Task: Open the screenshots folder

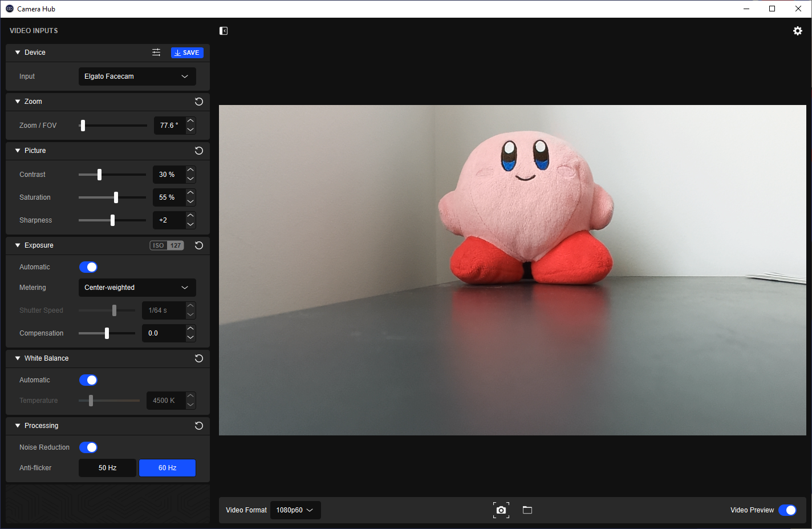Action: (527, 510)
